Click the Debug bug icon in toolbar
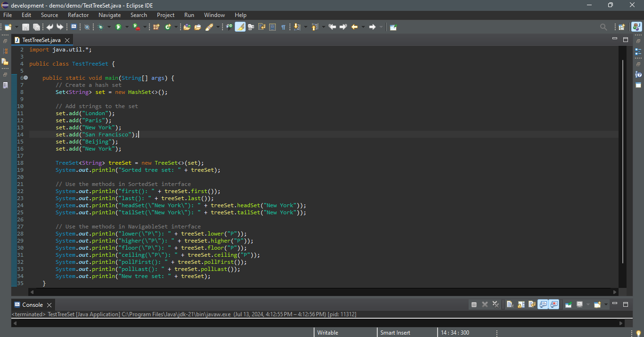The image size is (644, 337). pos(100,27)
